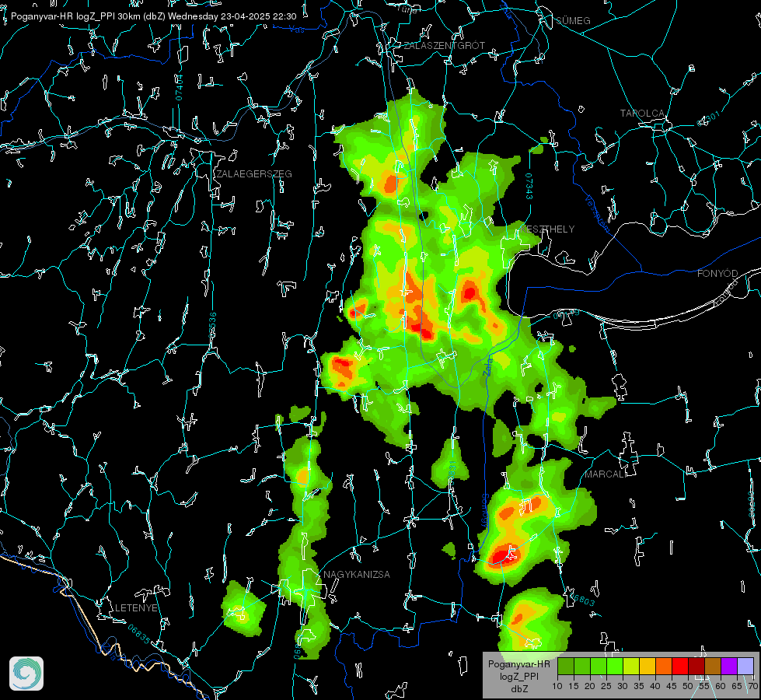
Task: Click the legend scale value 10
Action: click(x=557, y=686)
